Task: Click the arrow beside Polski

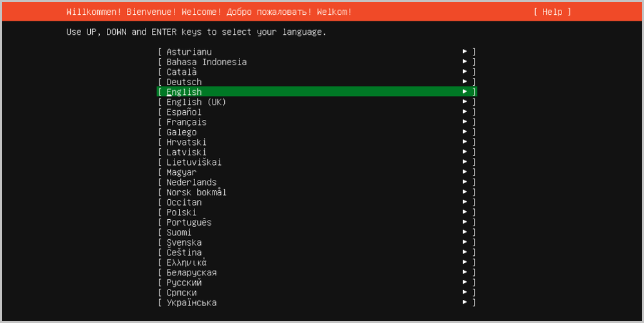Action: point(464,212)
